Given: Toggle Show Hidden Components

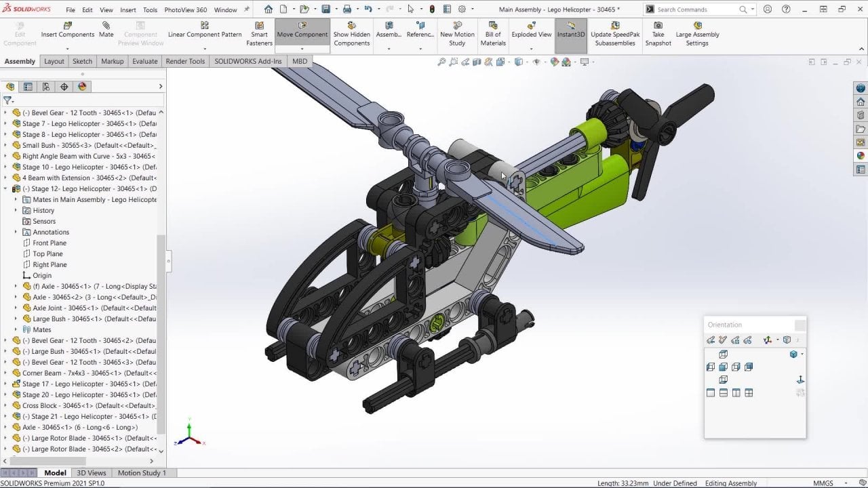Looking at the screenshot, I should (x=351, y=34).
